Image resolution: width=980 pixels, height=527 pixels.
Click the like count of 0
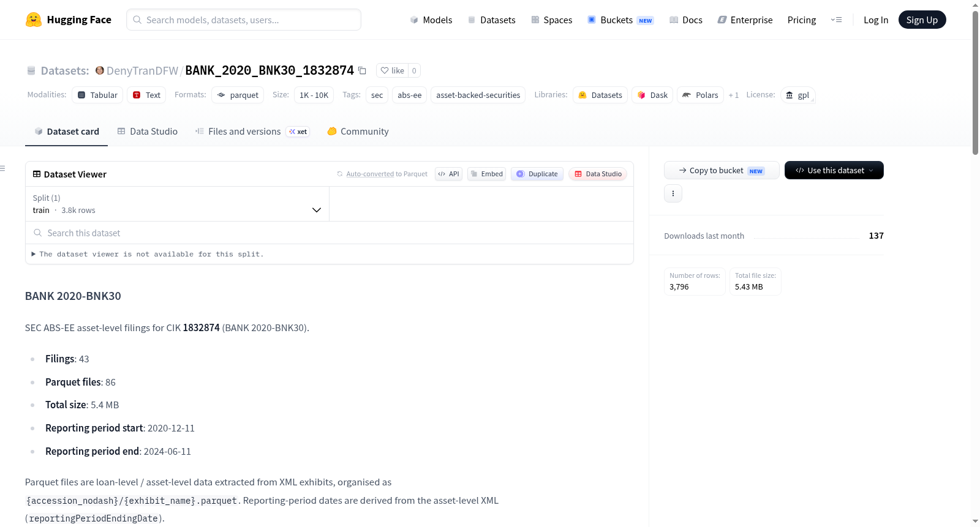414,70
